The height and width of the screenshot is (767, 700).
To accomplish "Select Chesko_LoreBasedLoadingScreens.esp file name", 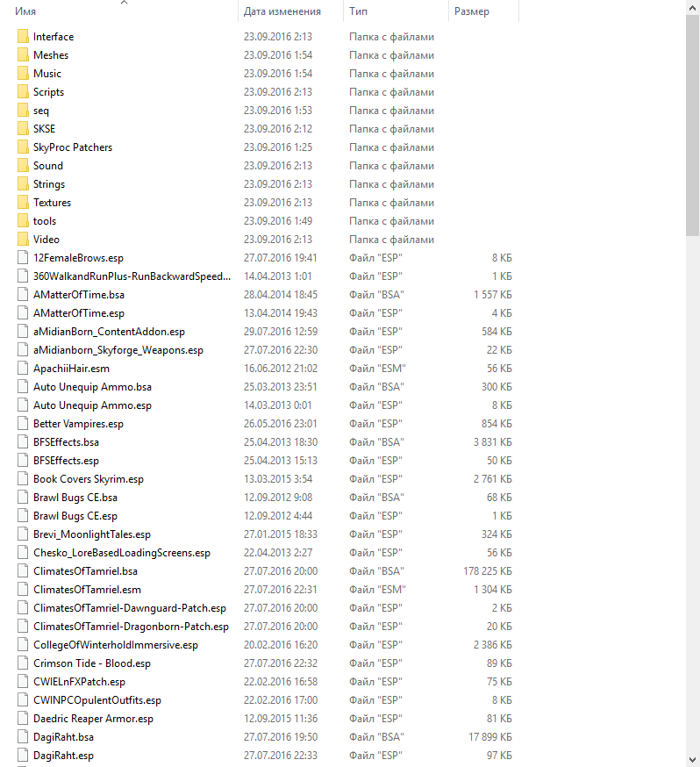I will [x=122, y=553].
